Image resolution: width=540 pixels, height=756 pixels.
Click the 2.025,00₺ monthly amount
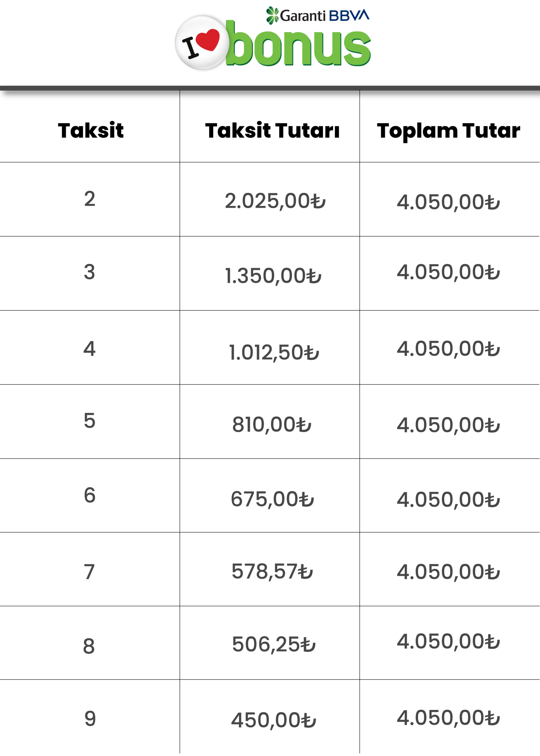[275, 201]
